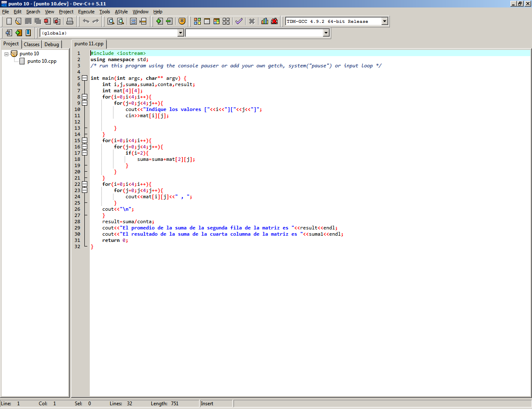Select punto 10.cpp in the project tree
Image resolution: width=532 pixels, height=409 pixels.
coord(42,61)
